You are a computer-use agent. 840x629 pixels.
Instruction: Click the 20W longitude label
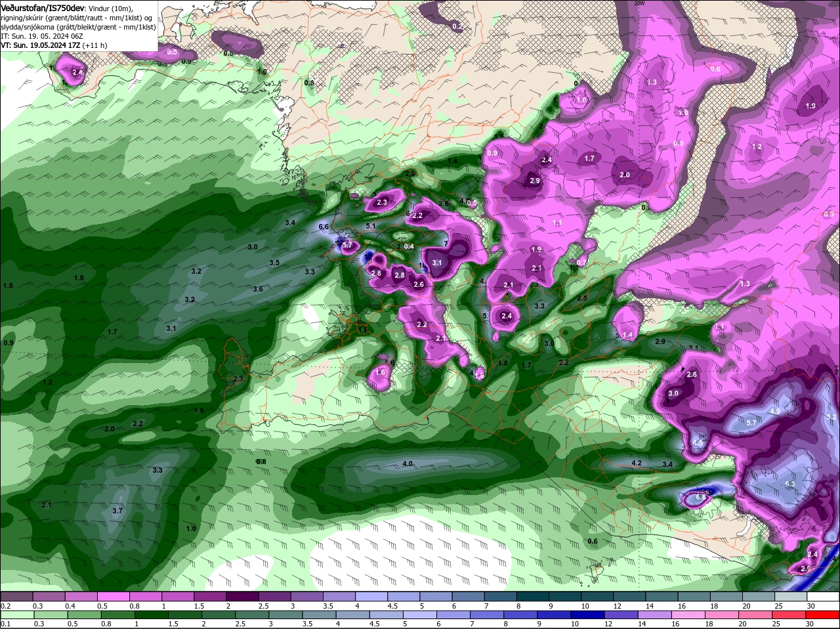pos(639,3)
